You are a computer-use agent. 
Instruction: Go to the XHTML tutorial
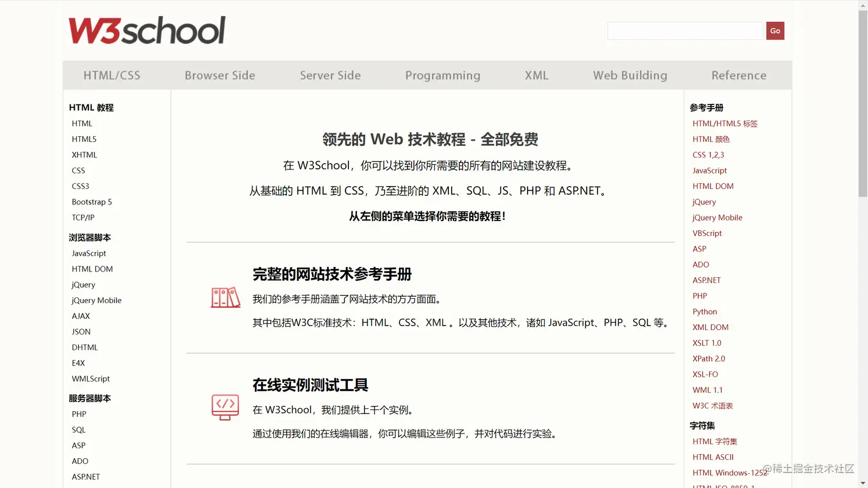[84, 155]
